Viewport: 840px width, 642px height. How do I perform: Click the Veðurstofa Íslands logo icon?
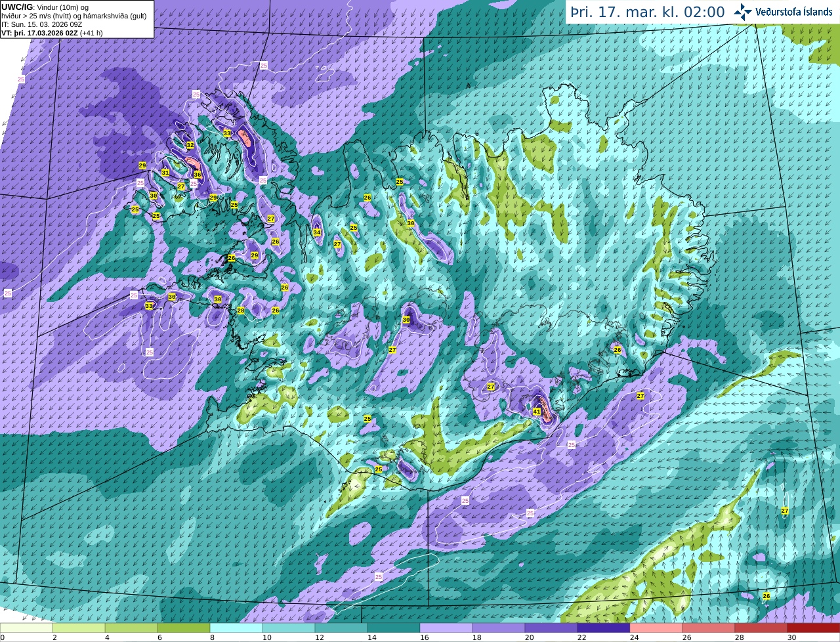[743, 12]
